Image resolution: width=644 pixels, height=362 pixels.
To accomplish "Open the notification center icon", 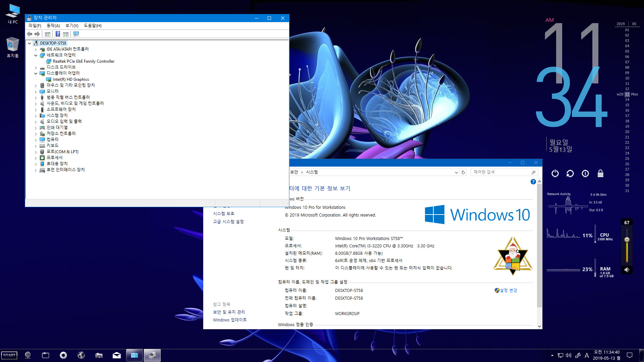I will click(x=630, y=355).
